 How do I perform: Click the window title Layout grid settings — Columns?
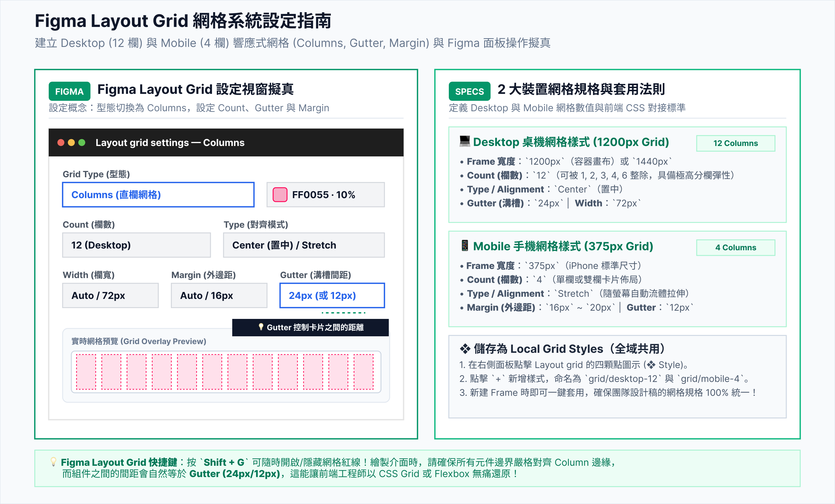pos(170,143)
